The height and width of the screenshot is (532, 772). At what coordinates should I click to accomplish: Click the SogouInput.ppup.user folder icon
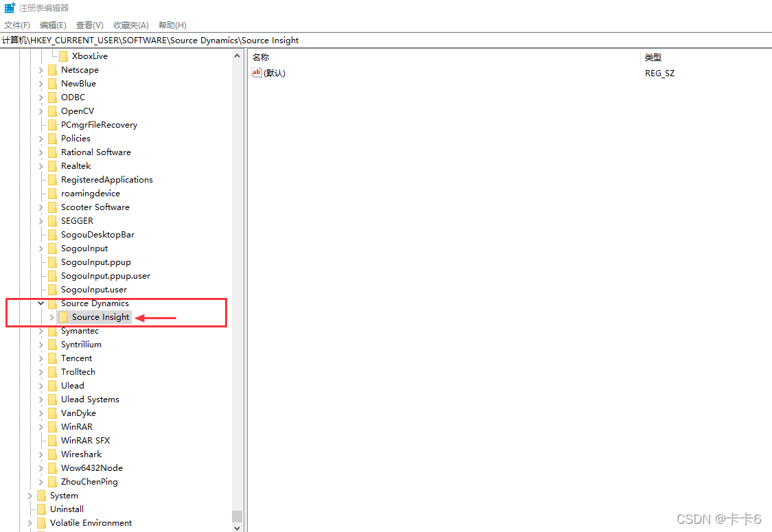pyautogui.click(x=53, y=277)
